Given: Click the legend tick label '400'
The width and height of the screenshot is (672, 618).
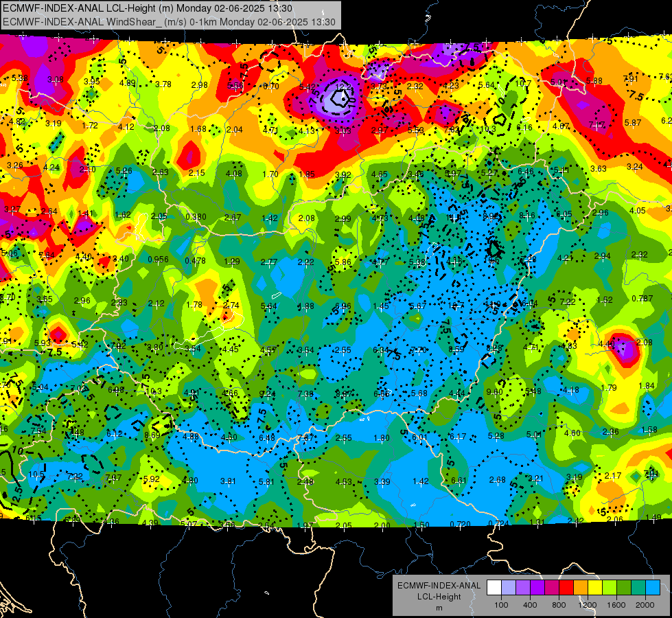Looking at the screenshot, I should [x=530, y=605].
